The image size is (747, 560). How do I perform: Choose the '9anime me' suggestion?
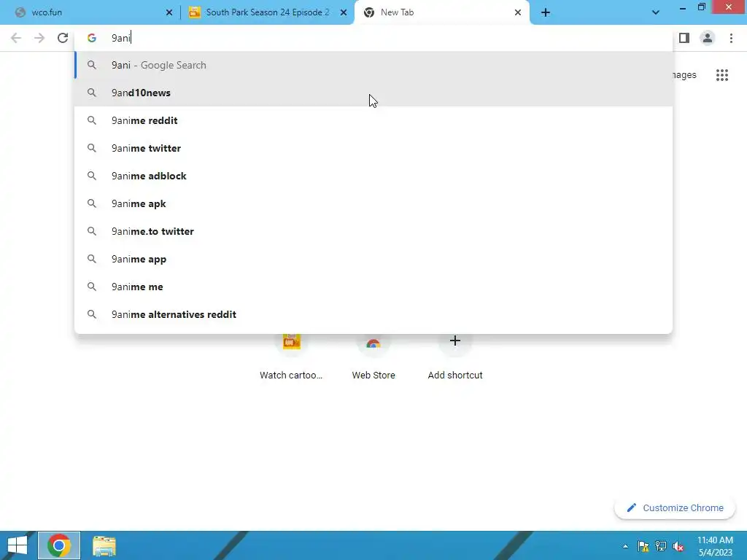click(373, 287)
